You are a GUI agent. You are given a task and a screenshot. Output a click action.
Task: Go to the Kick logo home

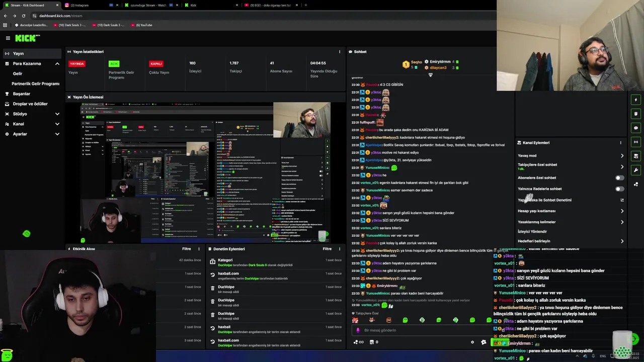(x=27, y=38)
